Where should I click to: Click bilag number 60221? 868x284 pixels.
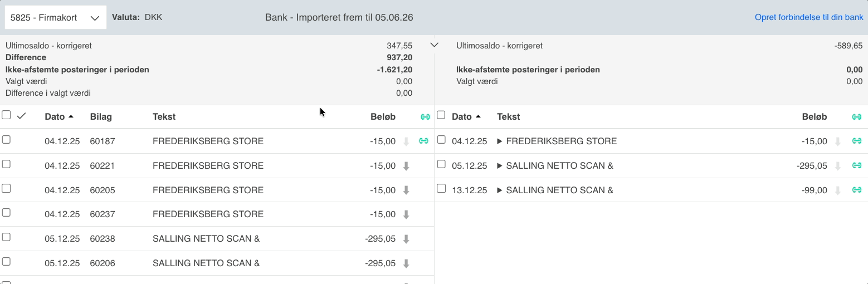103,166
